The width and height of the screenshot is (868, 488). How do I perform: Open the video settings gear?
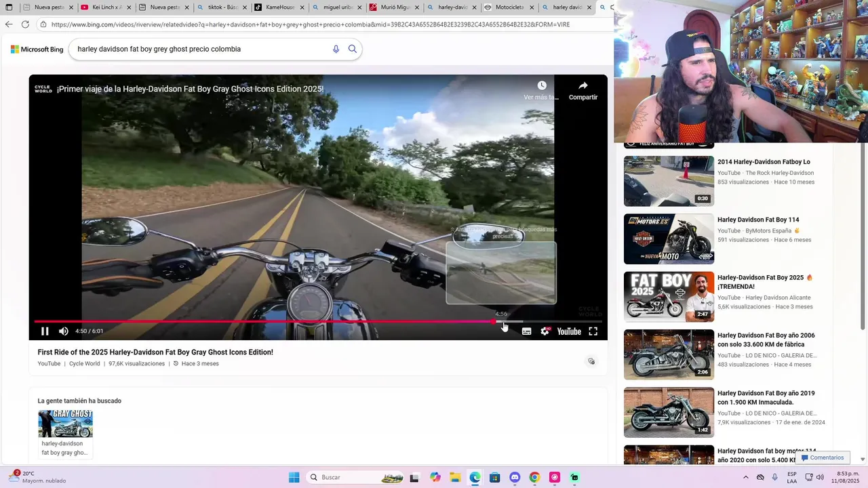pyautogui.click(x=545, y=331)
